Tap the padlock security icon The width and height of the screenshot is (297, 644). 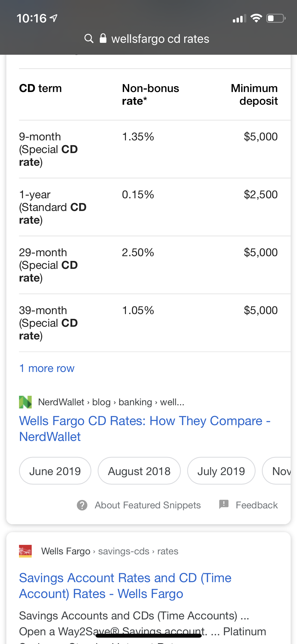pyautogui.click(x=103, y=38)
